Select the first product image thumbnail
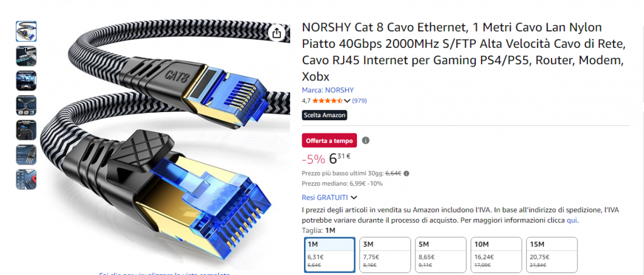This screenshot has height=275, width=644. tap(26, 31)
